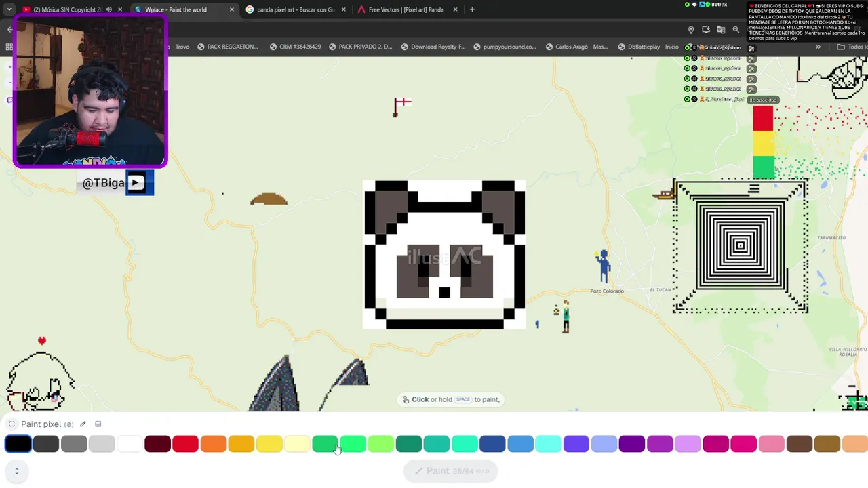868x488 pixels.
Task: Click the zoom magnifier icon in the address bar
Action: click(x=736, y=30)
